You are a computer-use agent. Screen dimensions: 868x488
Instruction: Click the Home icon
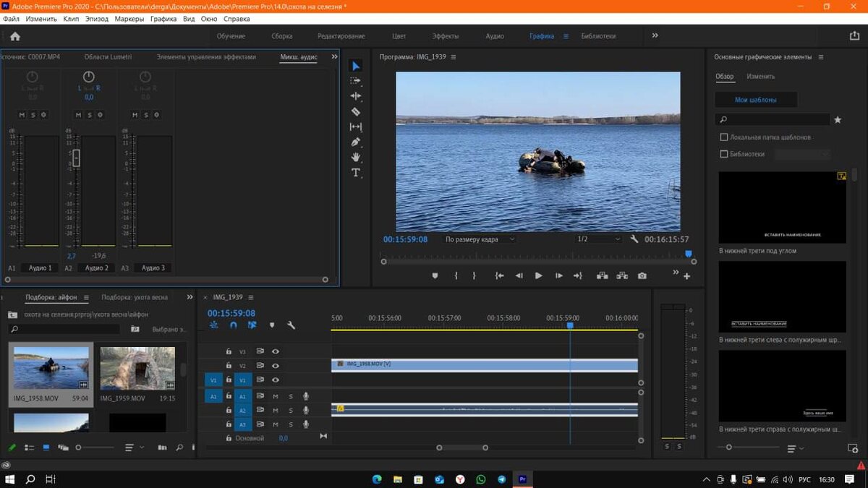coord(15,36)
